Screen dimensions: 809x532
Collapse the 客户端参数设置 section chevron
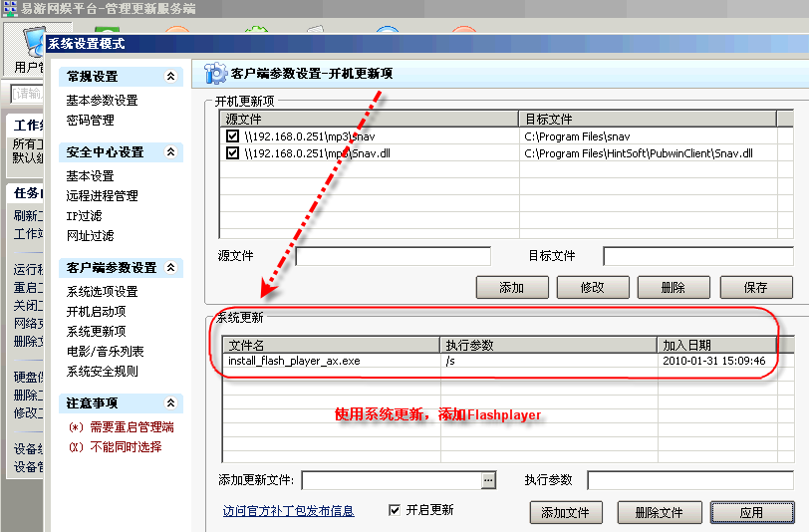[x=170, y=267]
